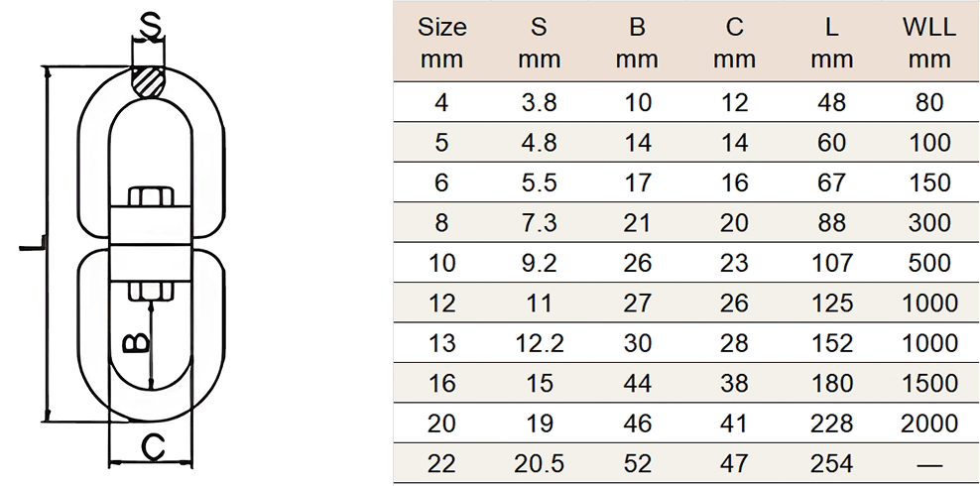Click the B dimension label inside lower eye
The image size is (980, 486).
point(136,344)
